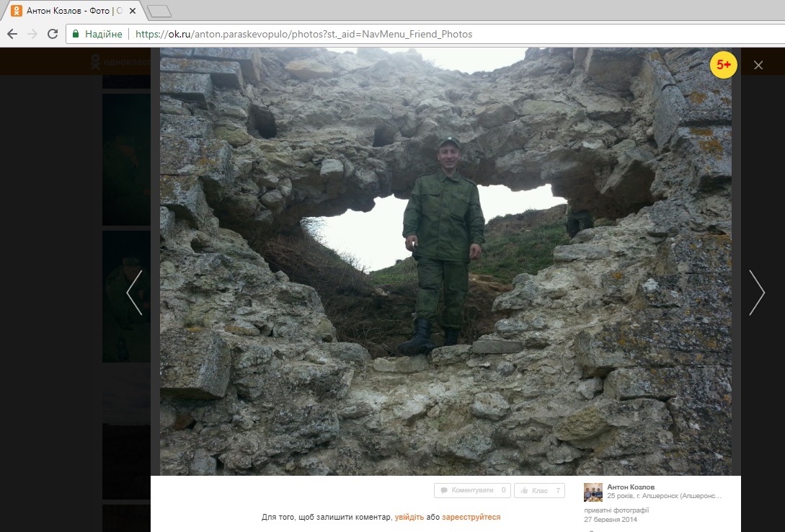Close the photo viewer overlay

tap(758, 65)
